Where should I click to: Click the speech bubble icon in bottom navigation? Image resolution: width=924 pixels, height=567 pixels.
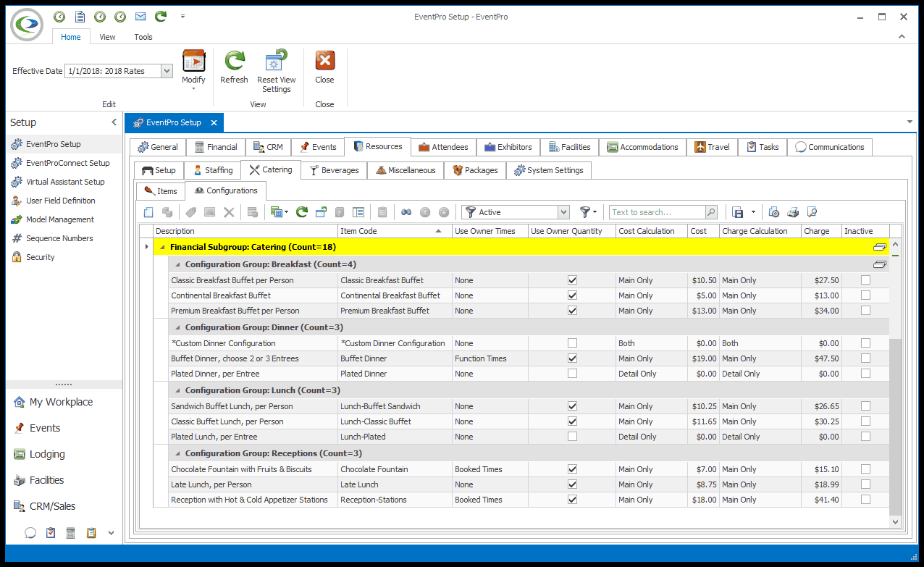(30, 533)
